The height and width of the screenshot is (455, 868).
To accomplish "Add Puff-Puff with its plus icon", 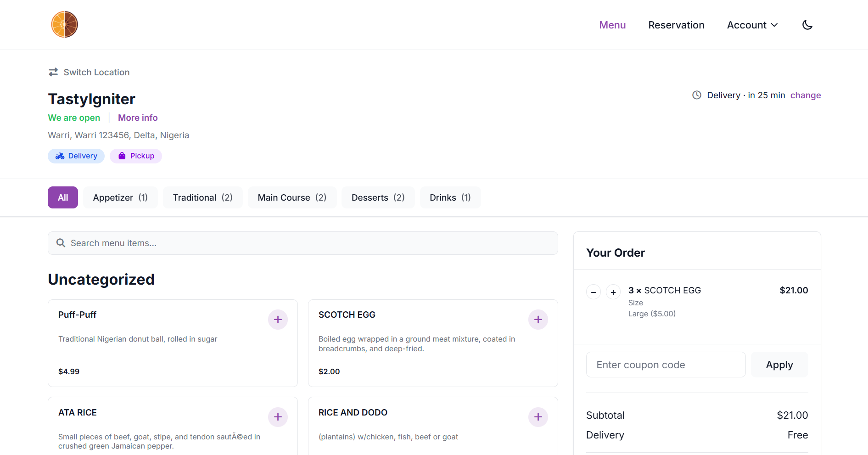I will click(278, 319).
